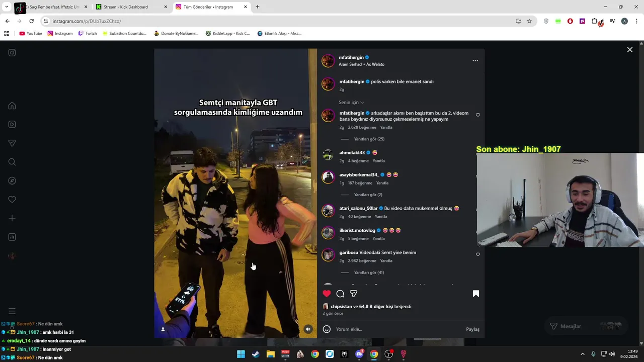Select the 'Tüm Gönderiler • Instagram' tab
Image resolution: width=644 pixels, height=362 pixels.
(x=211, y=7)
